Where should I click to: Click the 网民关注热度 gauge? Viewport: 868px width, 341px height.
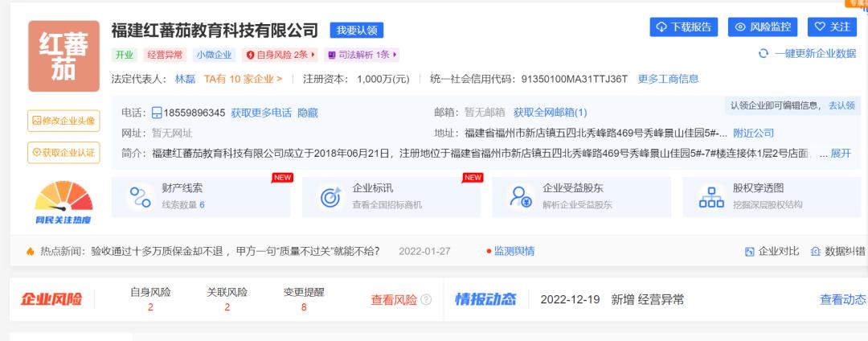pos(63,202)
